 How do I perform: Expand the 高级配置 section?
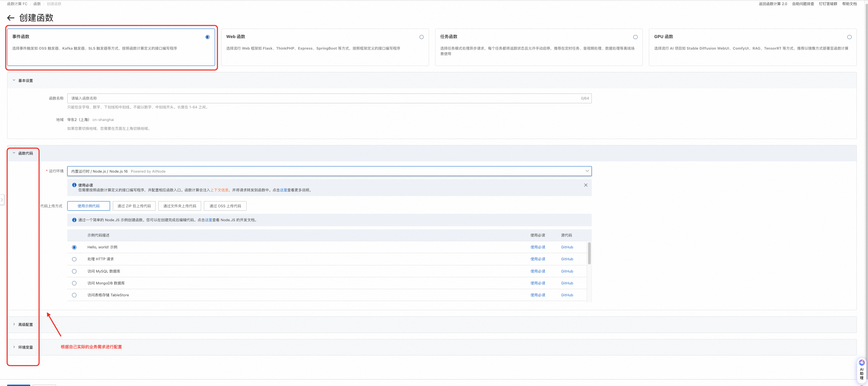14,324
